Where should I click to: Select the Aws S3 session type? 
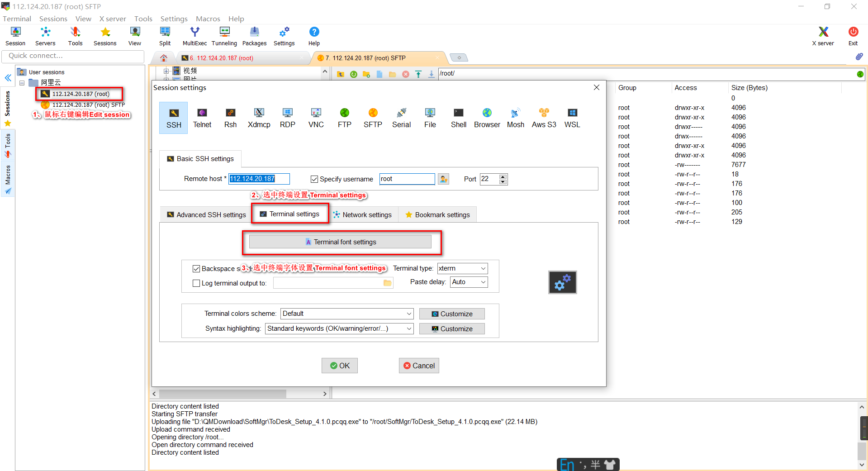pos(544,118)
